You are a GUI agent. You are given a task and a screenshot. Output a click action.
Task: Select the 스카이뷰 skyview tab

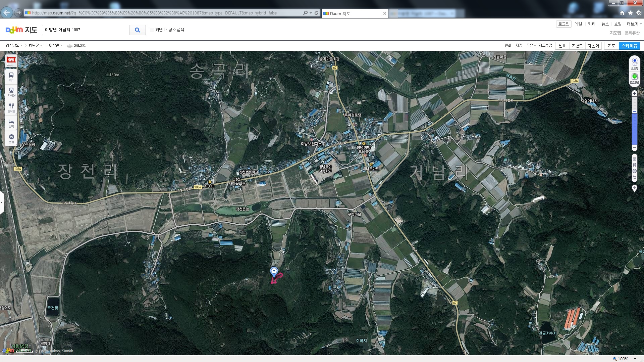click(629, 46)
